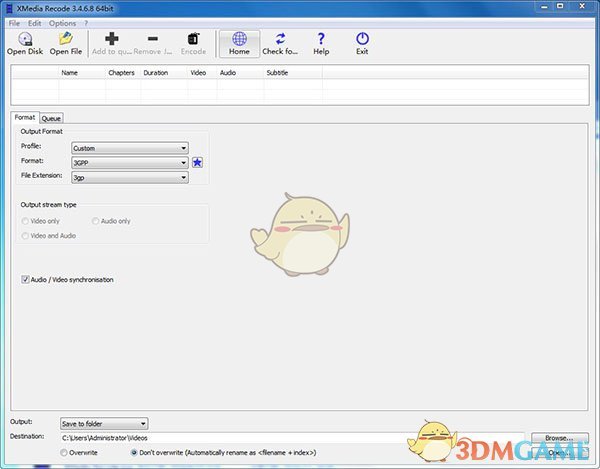Screen dimensions: 600x469
Task: Expand the Format dropdown showing 3GPP
Action: [x=130, y=163]
